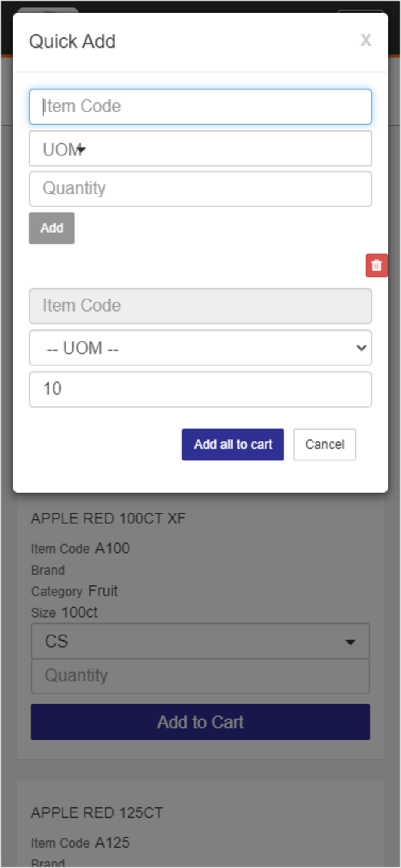Select the APPLE RED 100CT XF title
The height and width of the screenshot is (868, 401).
(x=108, y=518)
